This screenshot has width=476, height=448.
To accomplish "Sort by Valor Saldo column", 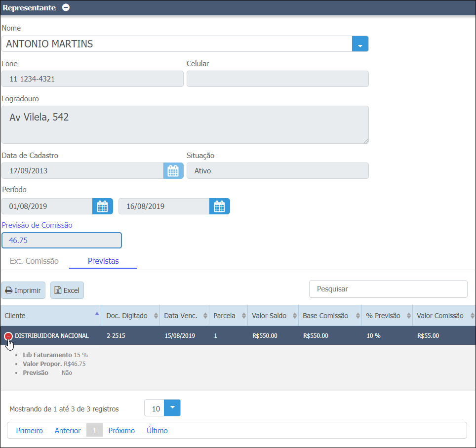I will click(x=273, y=316).
